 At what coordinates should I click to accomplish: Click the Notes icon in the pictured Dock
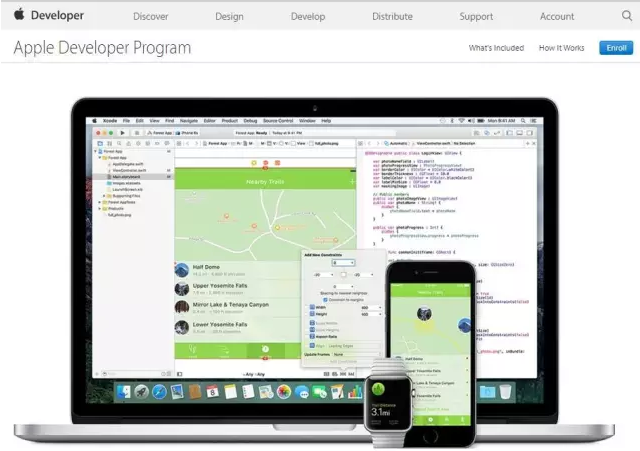[230, 392]
